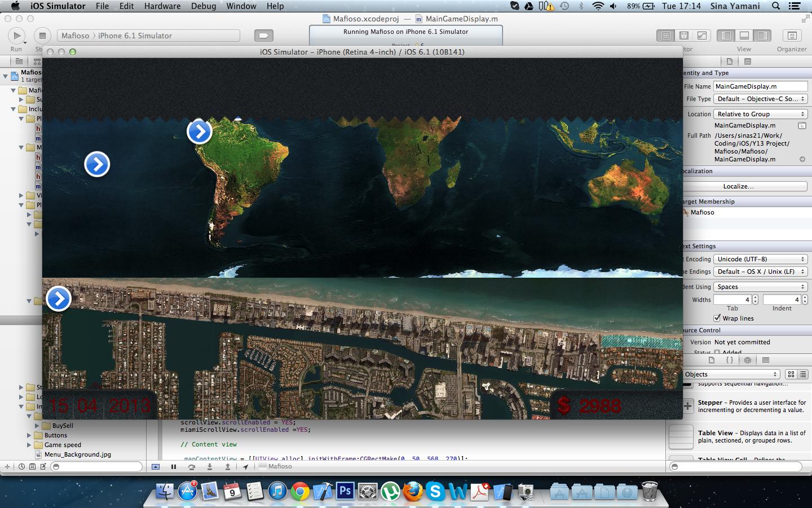The width and height of the screenshot is (812, 508).
Task: Show the Code Snippet library icon
Action: 730,360
